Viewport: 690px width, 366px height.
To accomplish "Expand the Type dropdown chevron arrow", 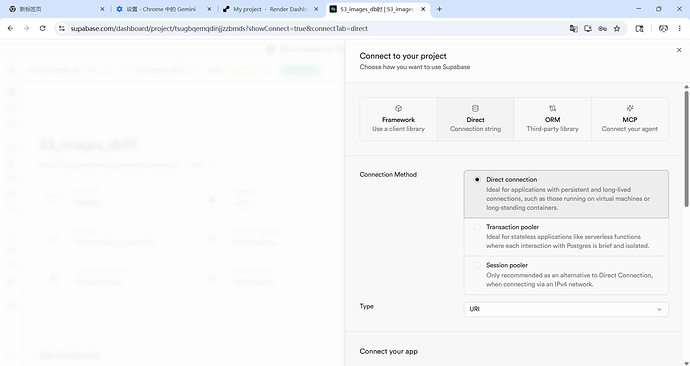I will [659, 309].
